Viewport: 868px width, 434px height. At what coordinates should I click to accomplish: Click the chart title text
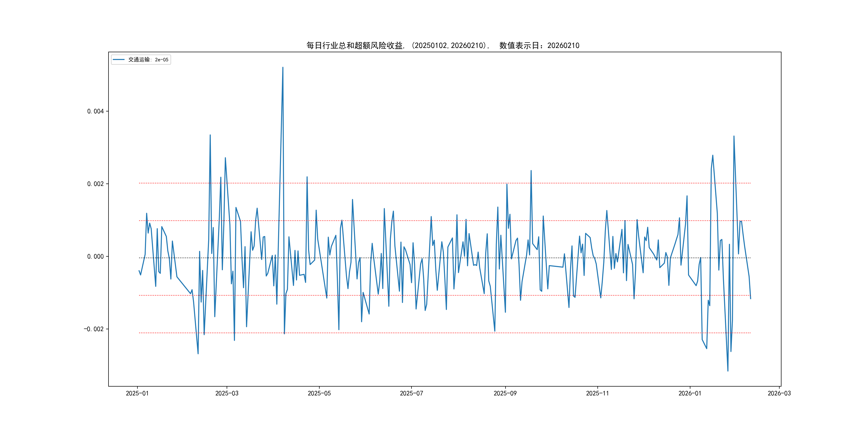tap(443, 46)
